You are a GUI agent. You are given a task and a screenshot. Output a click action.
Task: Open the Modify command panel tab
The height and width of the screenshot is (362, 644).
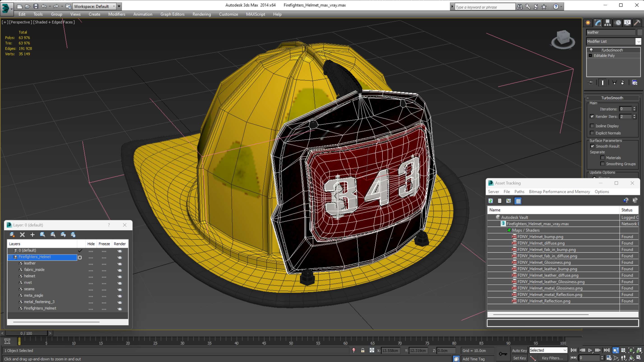(598, 23)
